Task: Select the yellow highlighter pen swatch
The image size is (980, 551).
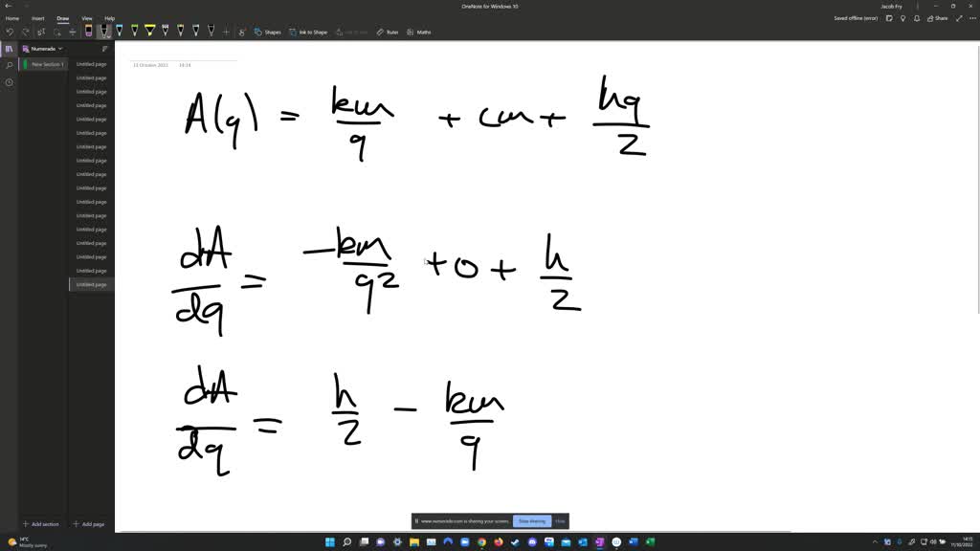Action: pyautogui.click(x=150, y=32)
